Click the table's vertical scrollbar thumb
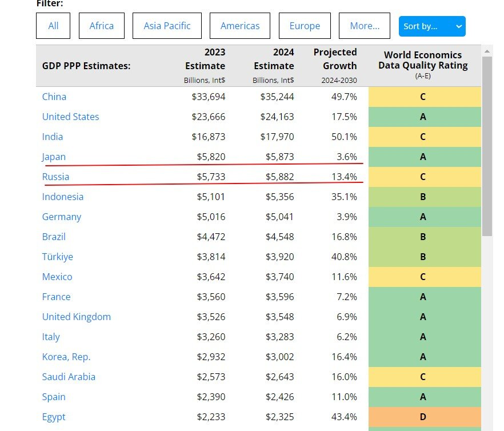The width and height of the screenshot is (504, 431). click(x=487, y=146)
